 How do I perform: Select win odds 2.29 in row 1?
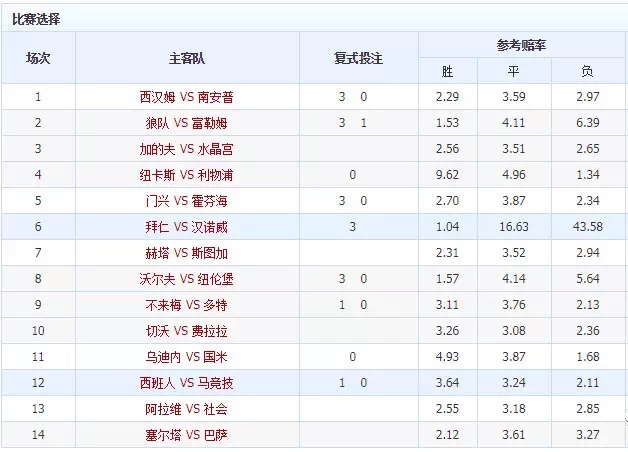[x=447, y=97]
